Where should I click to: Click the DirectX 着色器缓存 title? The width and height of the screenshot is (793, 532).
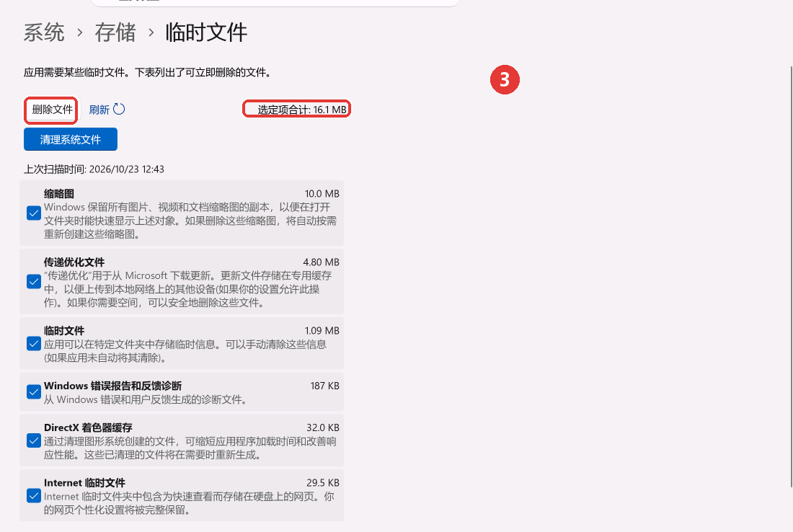tap(88, 427)
